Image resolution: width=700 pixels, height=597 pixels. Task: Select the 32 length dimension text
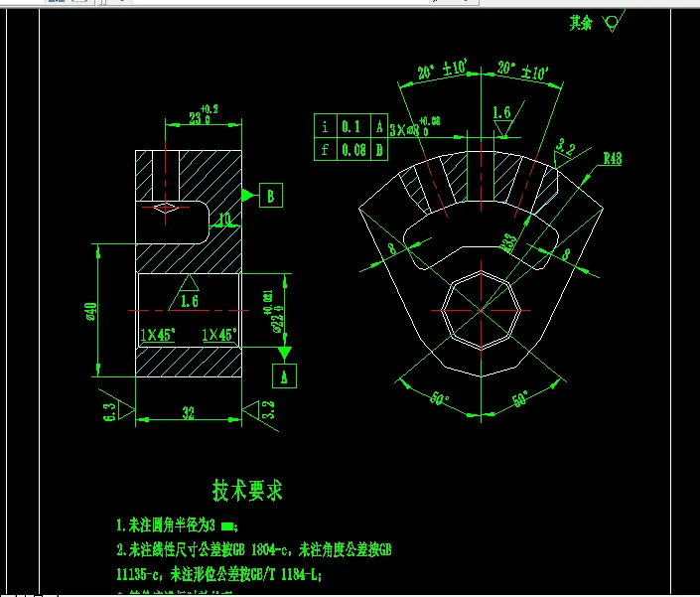pyautogui.click(x=189, y=413)
